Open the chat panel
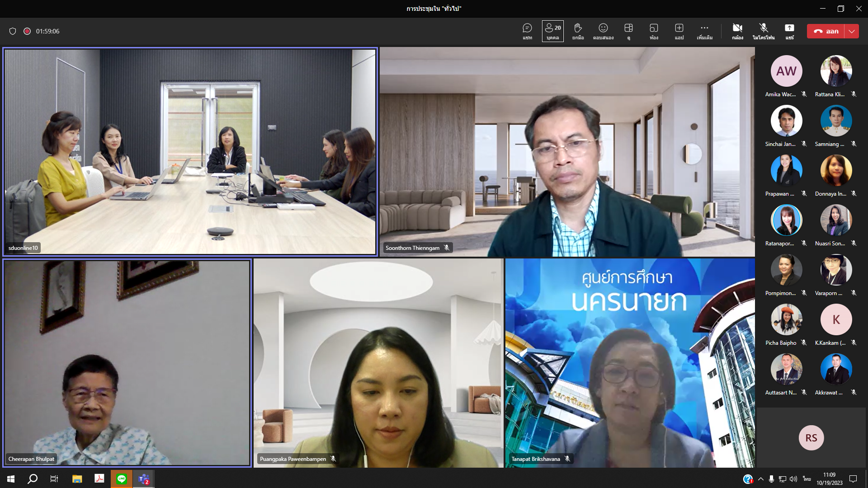The width and height of the screenshot is (868, 488). tap(527, 31)
